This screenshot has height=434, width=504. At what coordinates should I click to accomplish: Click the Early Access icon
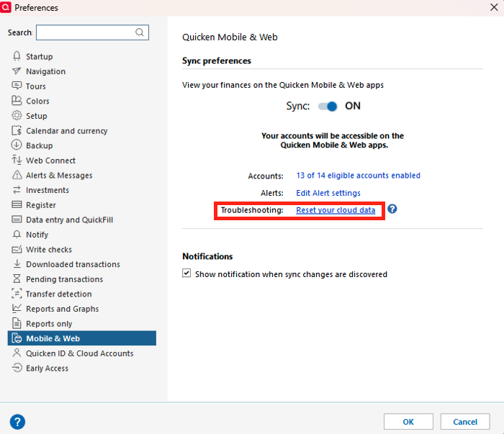click(x=17, y=368)
